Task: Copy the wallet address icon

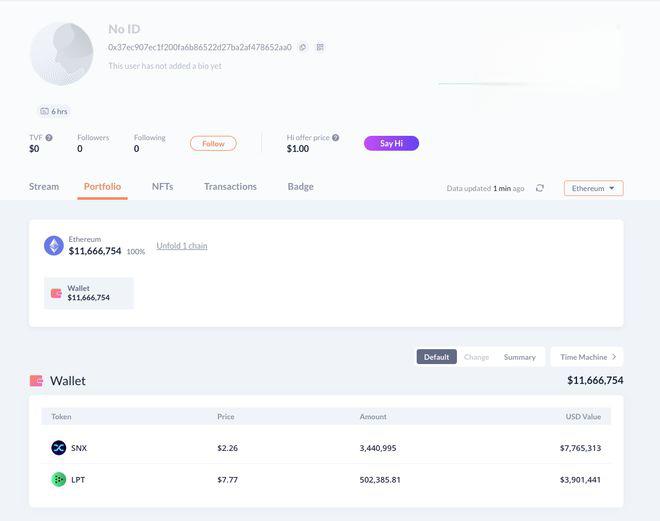Action: (303, 47)
